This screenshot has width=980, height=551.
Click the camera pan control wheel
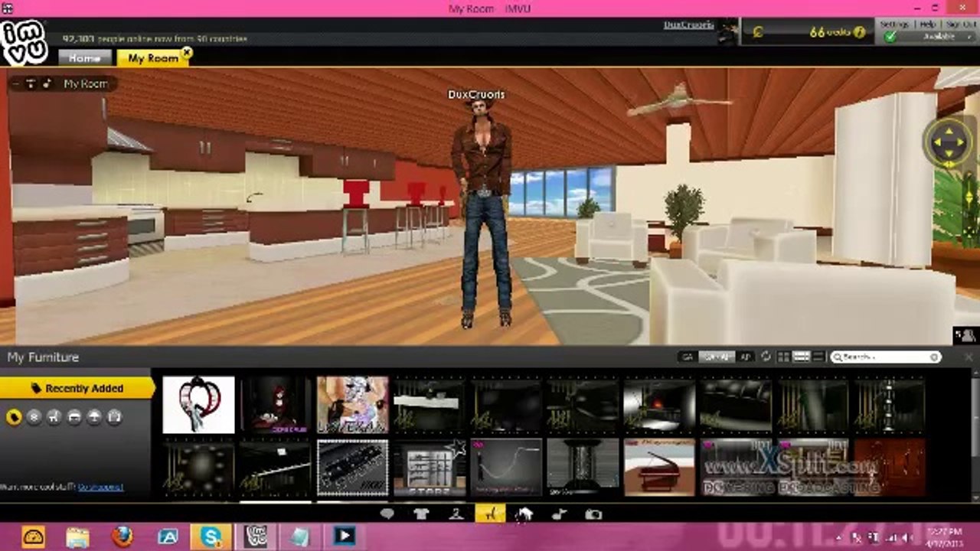(949, 142)
